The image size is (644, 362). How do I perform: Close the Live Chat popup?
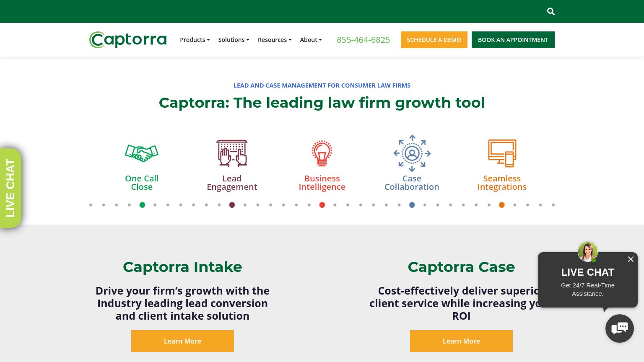[x=631, y=259]
